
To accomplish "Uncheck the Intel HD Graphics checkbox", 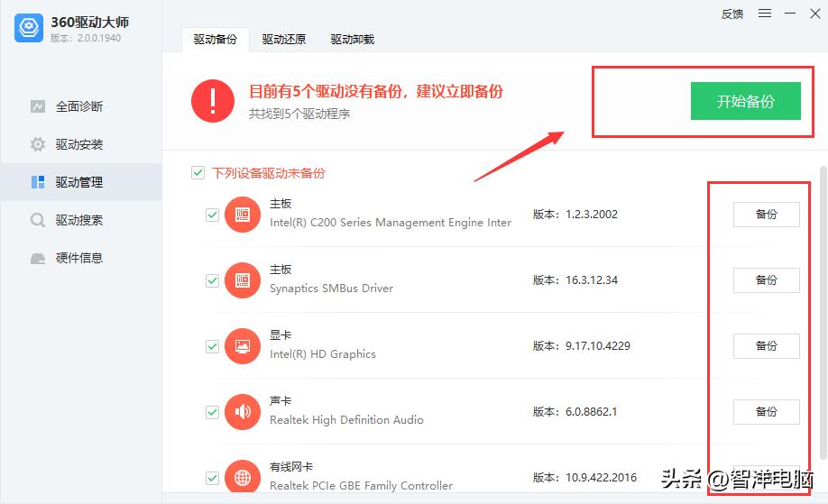I will [212, 346].
